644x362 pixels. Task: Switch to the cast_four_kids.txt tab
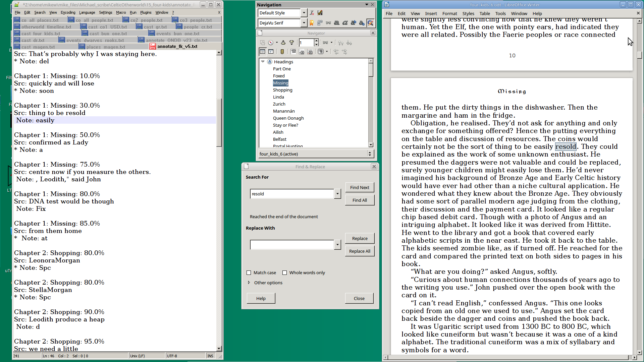click(x=40, y=34)
